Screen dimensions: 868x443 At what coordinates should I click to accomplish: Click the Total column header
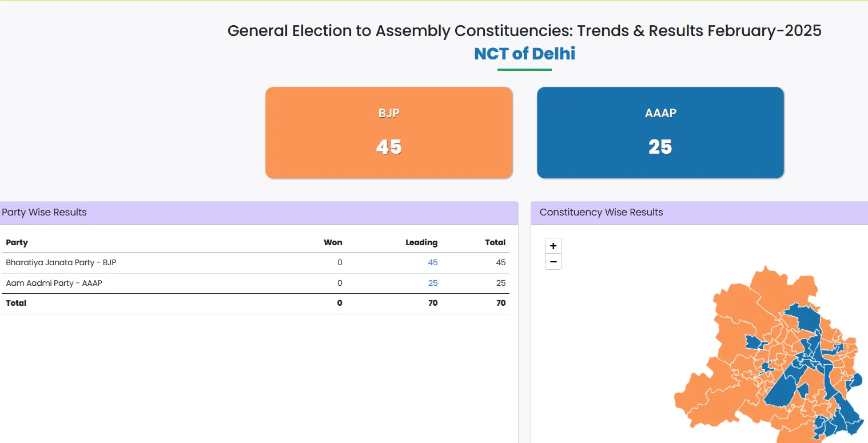coord(495,242)
